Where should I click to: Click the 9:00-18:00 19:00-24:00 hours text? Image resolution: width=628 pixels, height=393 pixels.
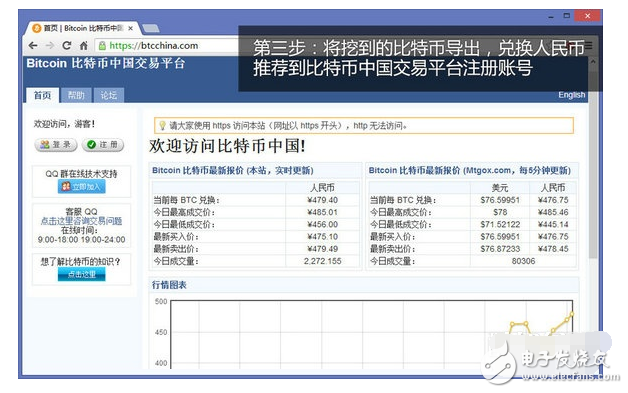coord(81,240)
